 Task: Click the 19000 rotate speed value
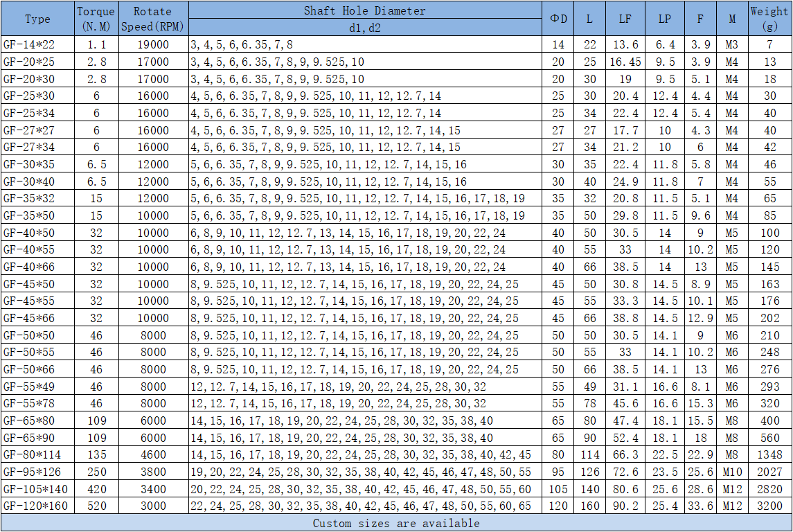click(x=153, y=44)
